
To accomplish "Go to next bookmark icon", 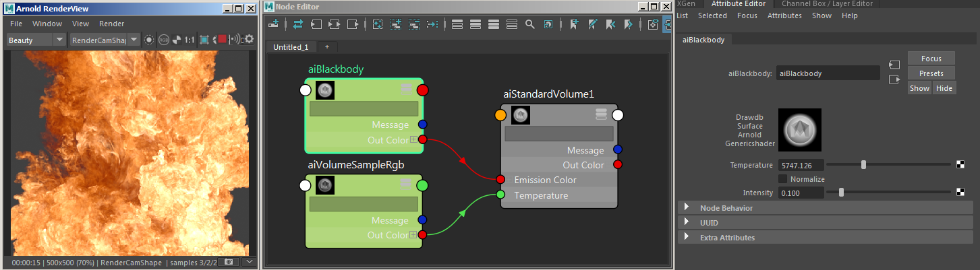I will pos(629,24).
